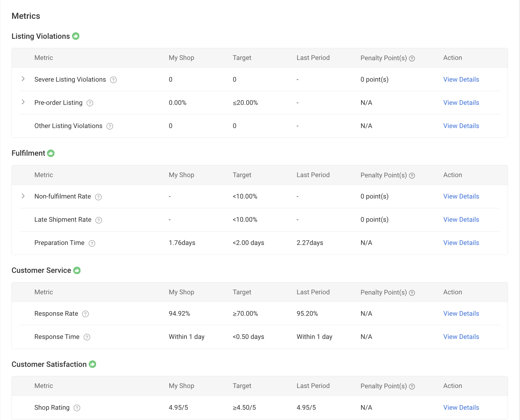Click help icon next to Shop Rating

(77, 408)
